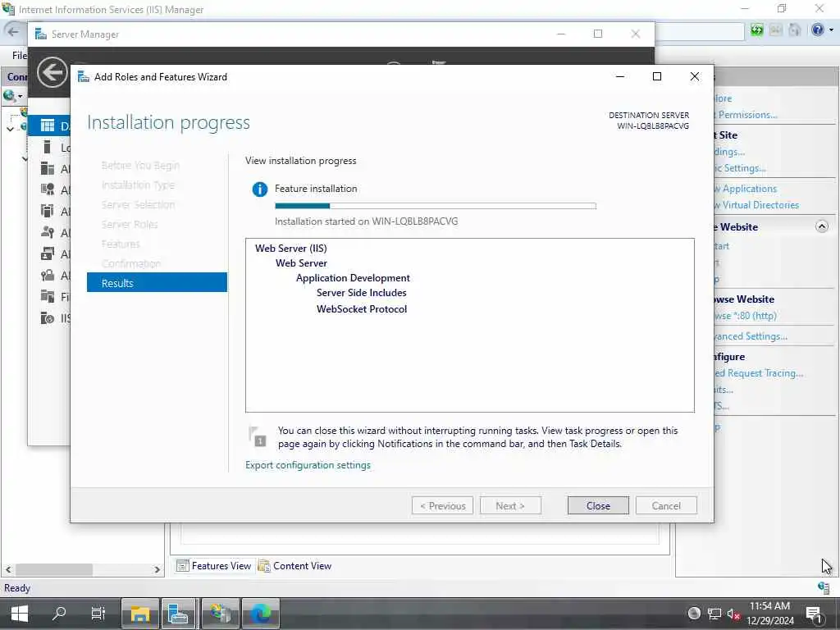
Task: Open Virtual Directories link in IIS Actions
Action: pos(756,205)
